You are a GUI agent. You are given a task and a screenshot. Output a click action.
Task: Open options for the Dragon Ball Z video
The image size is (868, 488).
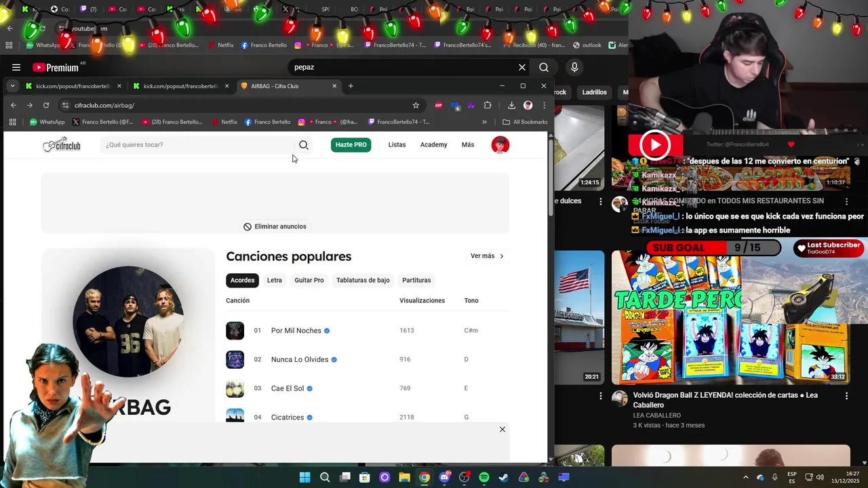846,395
